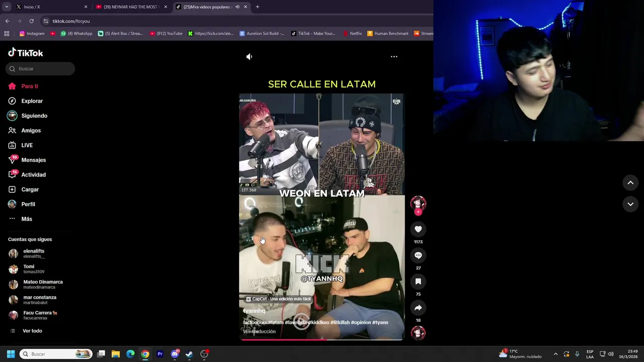Focus the TikTok Buscar search box
Viewport: 644px width, 362px height.
40,69
